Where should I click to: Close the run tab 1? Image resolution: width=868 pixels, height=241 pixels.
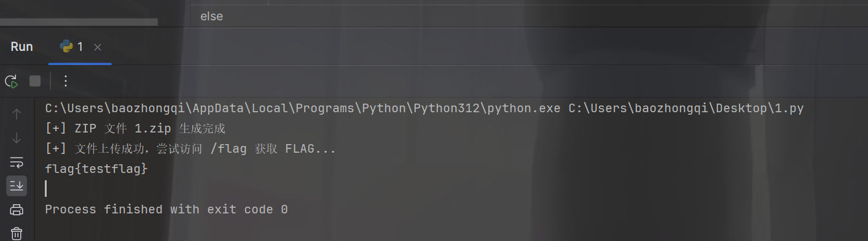point(98,47)
